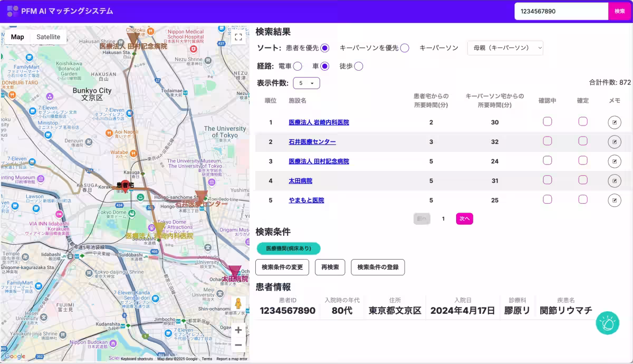Click the 次へ pagination button
This screenshot has width=633, height=364.
464,218
